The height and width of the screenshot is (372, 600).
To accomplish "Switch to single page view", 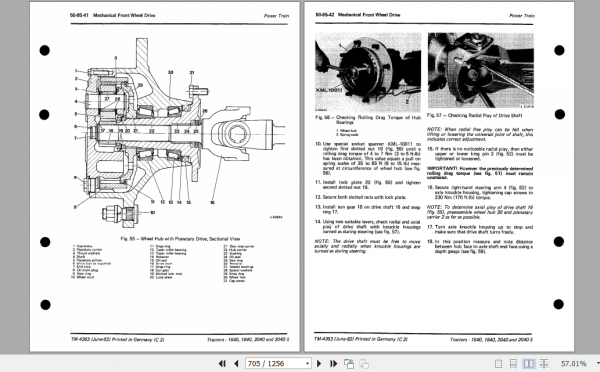I will [498, 364].
